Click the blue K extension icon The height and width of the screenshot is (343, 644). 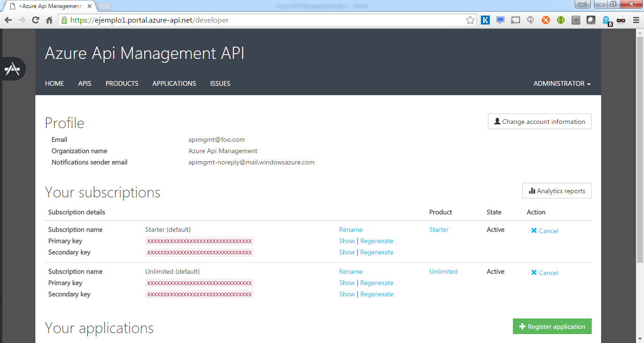click(x=485, y=20)
